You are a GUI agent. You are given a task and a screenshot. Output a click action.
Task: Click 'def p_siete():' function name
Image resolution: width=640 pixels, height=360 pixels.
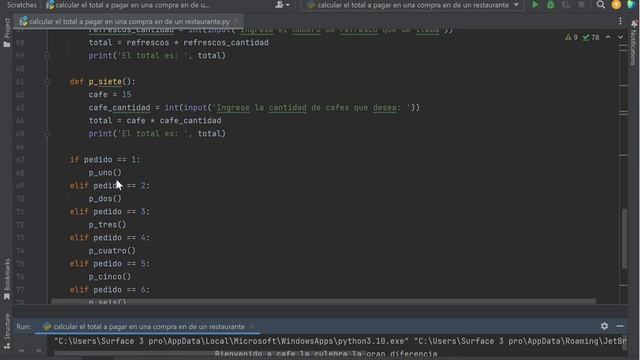pyautogui.click(x=105, y=82)
